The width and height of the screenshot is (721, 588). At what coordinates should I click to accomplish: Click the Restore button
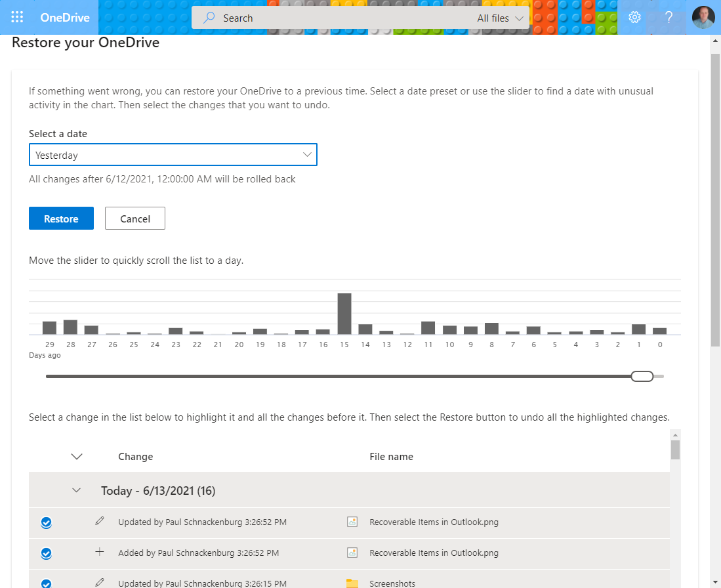pos(61,218)
